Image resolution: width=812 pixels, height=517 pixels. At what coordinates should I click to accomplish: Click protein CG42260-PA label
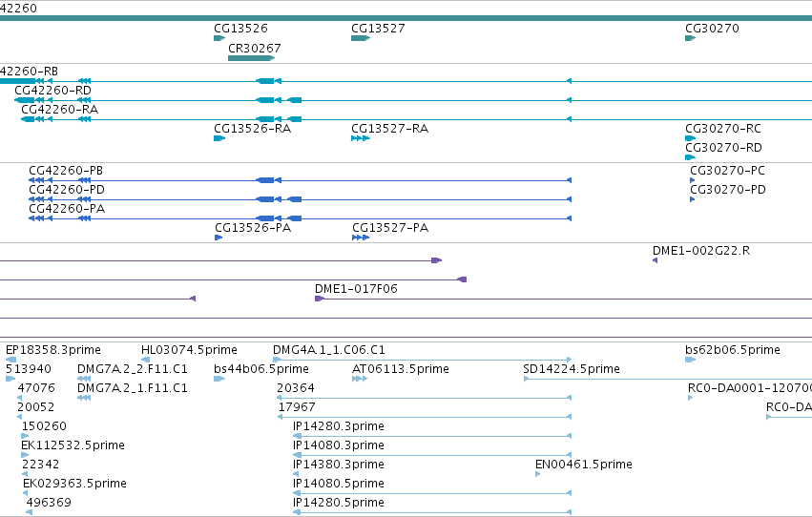(67, 209)
